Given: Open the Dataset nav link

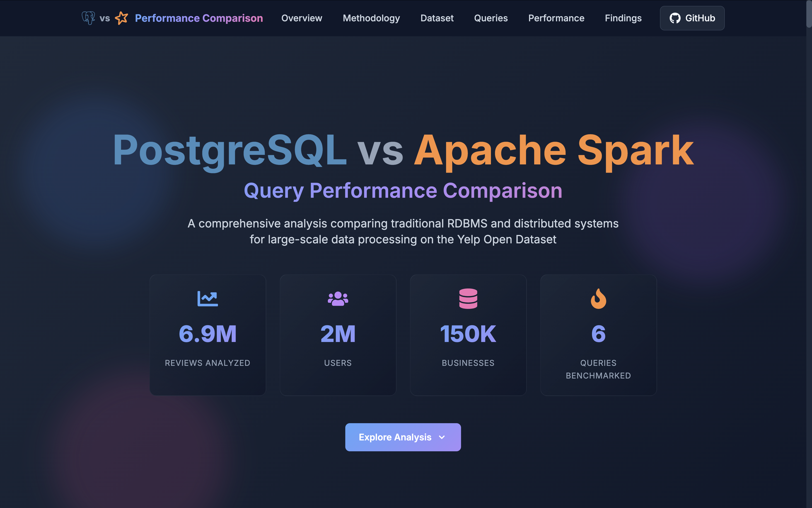Looking at the screenshot, I should (x=437, y=18).
